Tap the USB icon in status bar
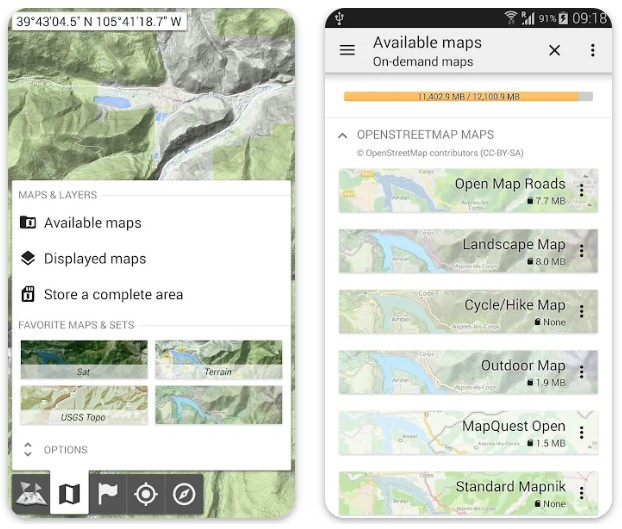Image resolution: width=622 pixels, height=529 pixels. [x=339, y=18]
